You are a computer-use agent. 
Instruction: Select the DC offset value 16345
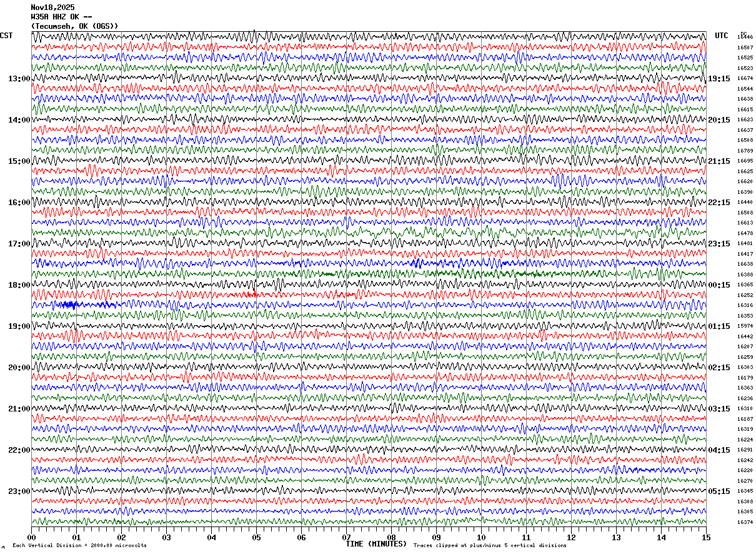pyautogui.click(x=745, y=491)
